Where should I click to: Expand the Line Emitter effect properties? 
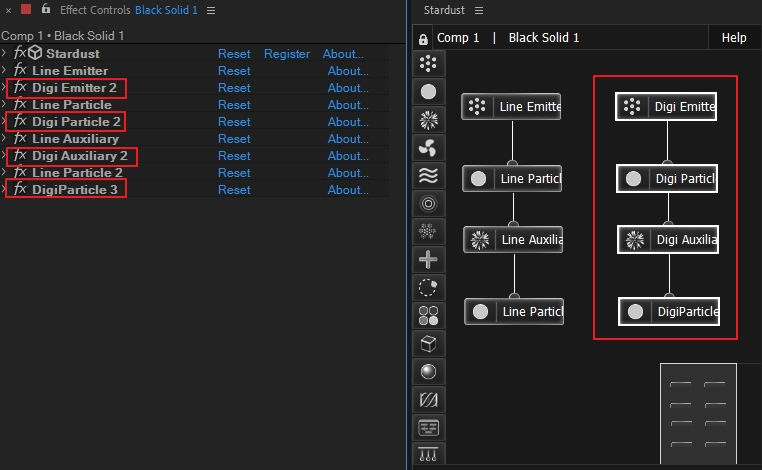4,70
